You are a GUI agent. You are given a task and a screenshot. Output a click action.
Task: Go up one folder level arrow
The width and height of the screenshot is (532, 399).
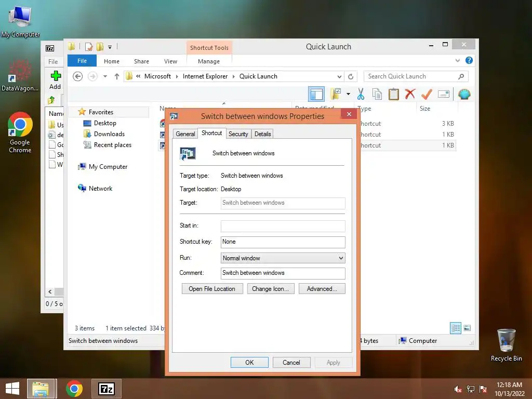click(x=117, y=76)
